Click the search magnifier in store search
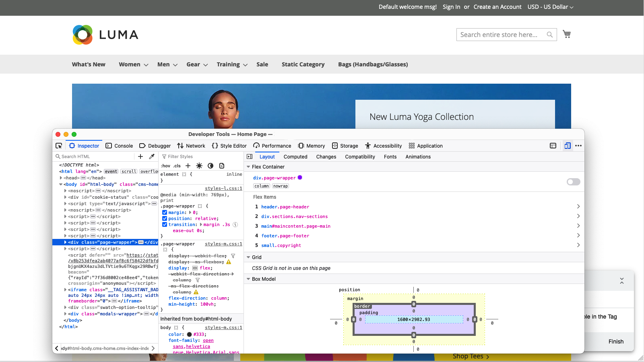Viewport: 644px width, 362px height. pyautogui.click(x=549, y=35)
